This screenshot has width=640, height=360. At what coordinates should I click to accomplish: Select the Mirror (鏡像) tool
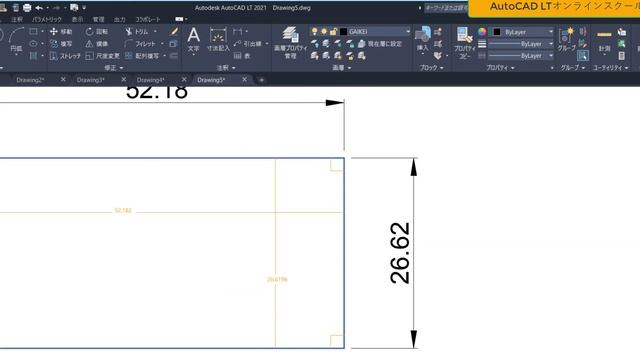97,44
